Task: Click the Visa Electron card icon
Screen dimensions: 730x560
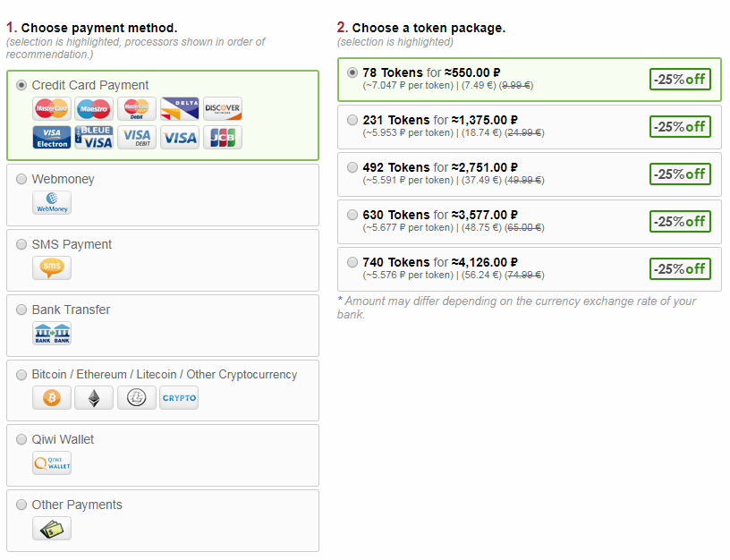Action: [52, 138]
